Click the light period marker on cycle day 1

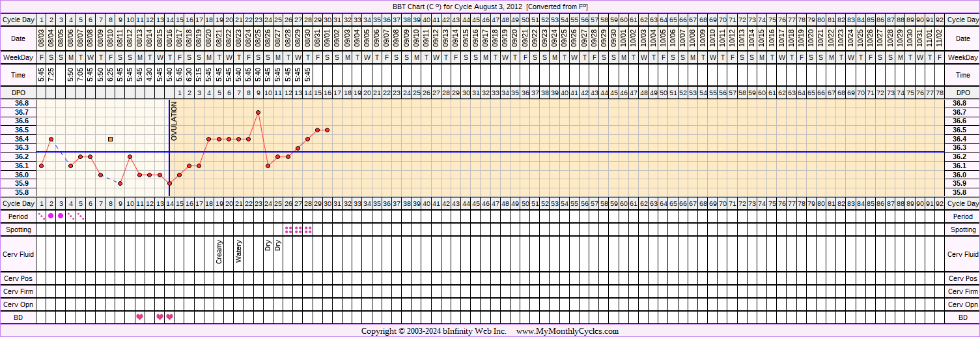coord(42,216)
